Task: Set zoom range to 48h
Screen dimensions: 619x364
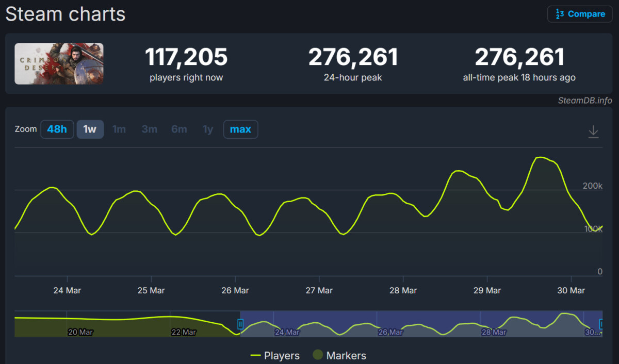Action: pos(57,129)
